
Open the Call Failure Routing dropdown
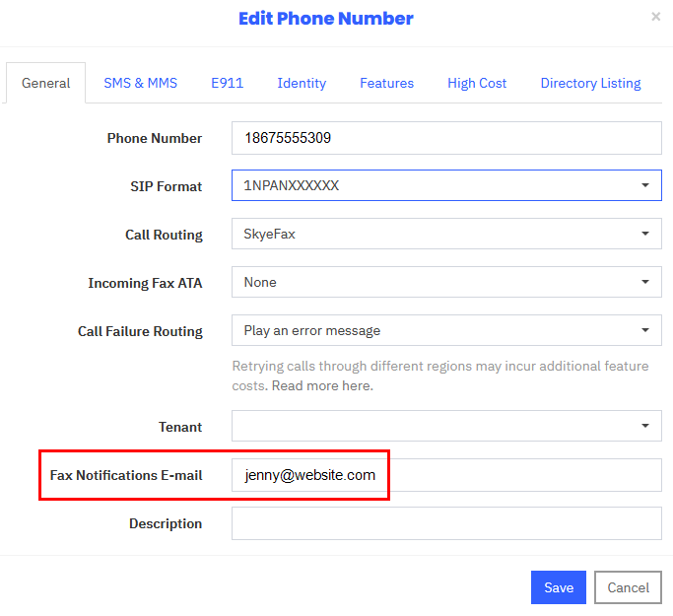coord(446,330)
